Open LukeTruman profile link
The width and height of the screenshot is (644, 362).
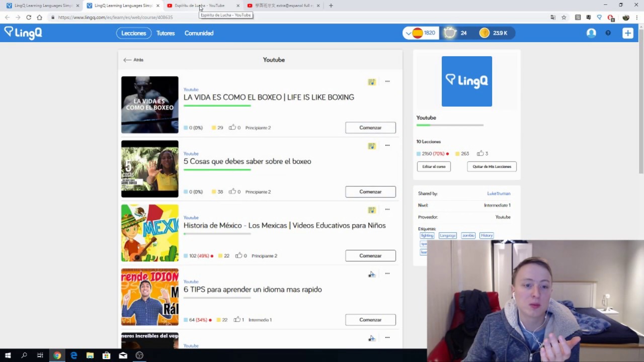(499, 194)
